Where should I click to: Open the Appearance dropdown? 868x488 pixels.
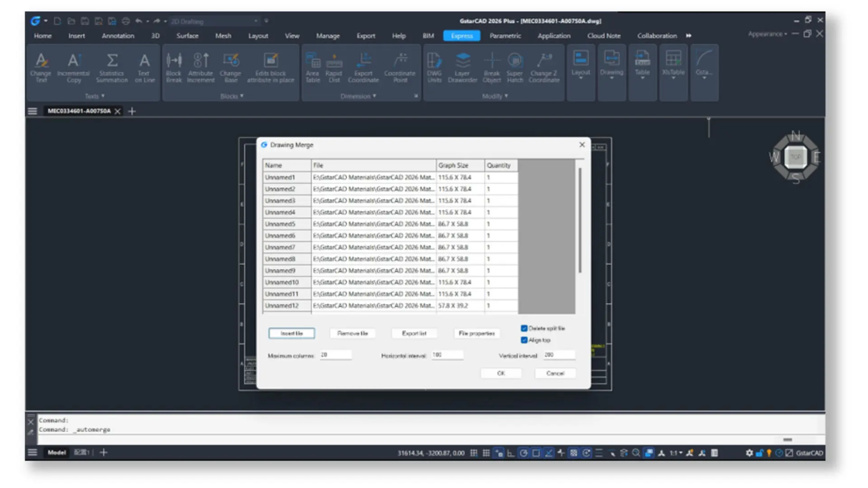point(767,34)
